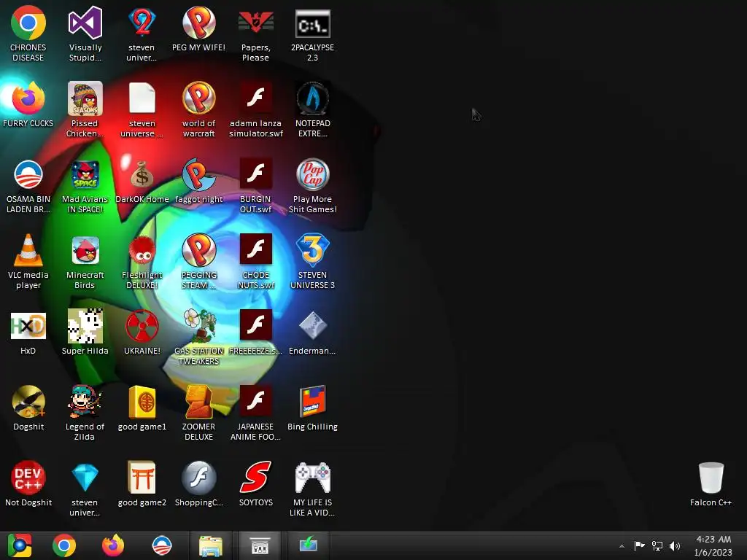747x560 pixels.
Task: Open the volume speaker tray icon
Action: tap(675, 545)
